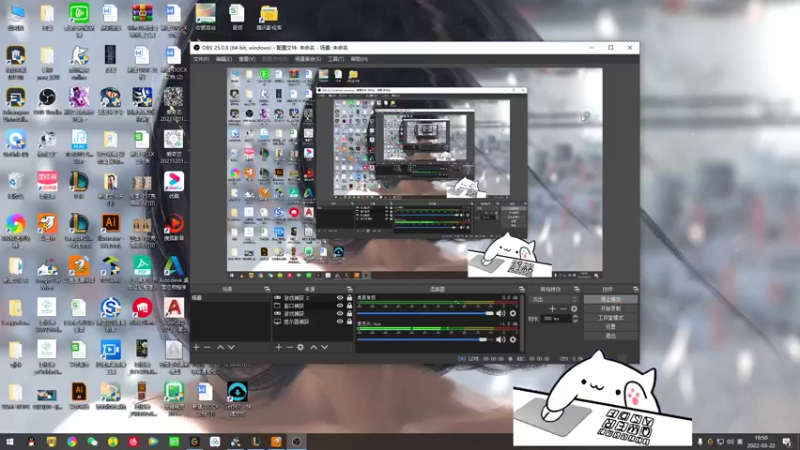Screen dimensions: 800x450
Task: Click taskbar clock showing 19:50
Action: 761,442
